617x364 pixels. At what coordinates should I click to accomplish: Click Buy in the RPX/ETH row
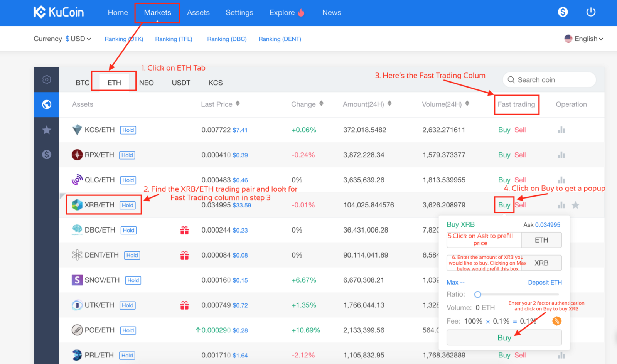(504, 155)
